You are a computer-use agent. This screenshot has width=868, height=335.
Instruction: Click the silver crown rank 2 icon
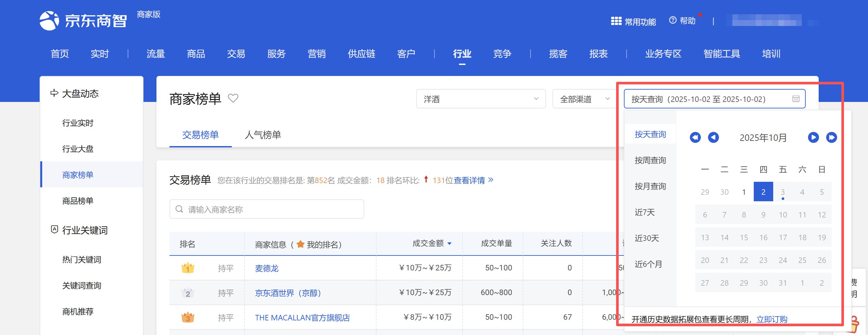pyautogui.click(x=188, y=292)
